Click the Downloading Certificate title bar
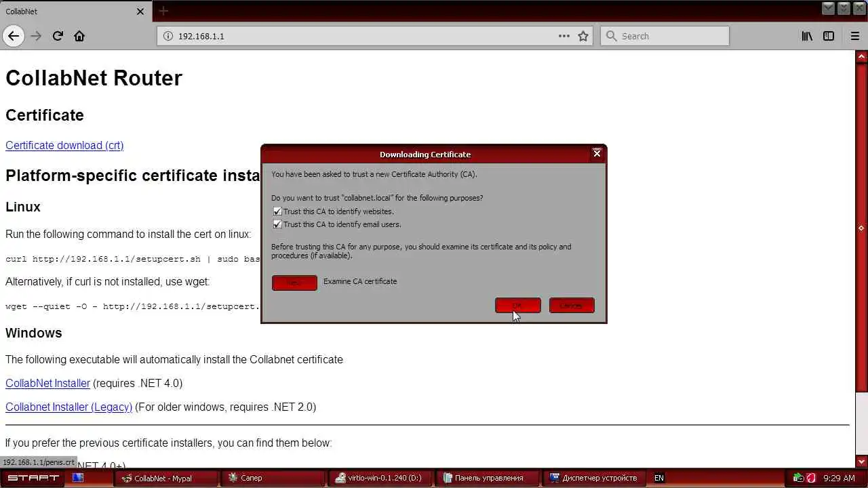Viewport: 868px width, 488px height. tap(425, 154)
